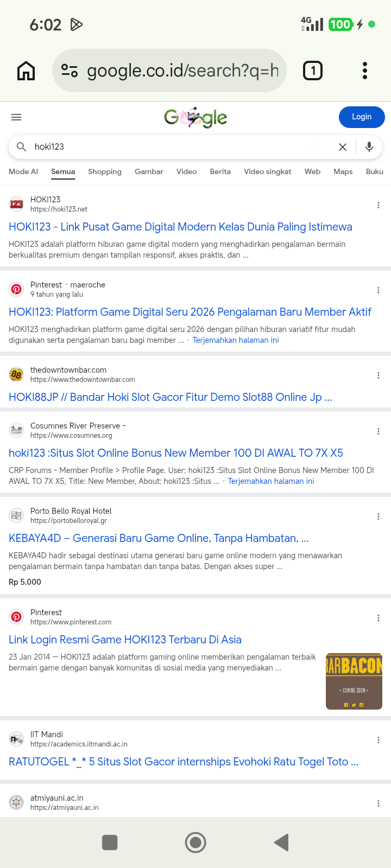The image size is (391, 868).
Task: Open the BARBACON thumbnail image
Action: [354, 681]
